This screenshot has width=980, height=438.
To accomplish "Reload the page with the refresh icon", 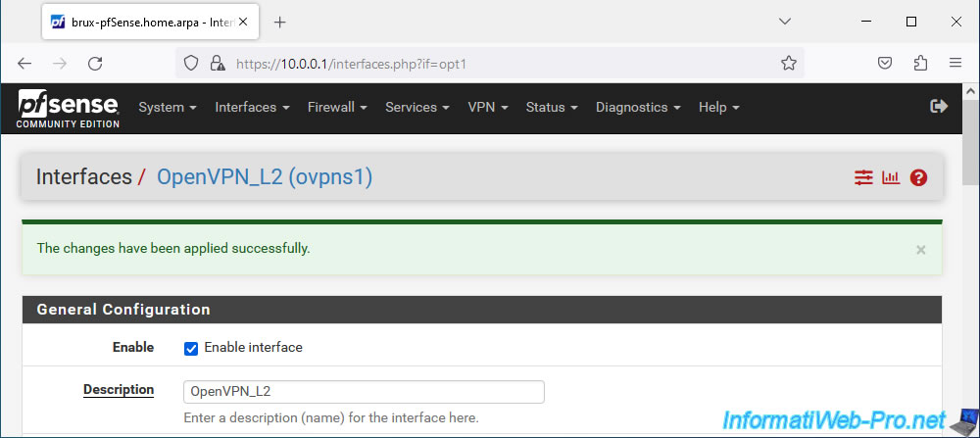I will (x=95, y=63).
